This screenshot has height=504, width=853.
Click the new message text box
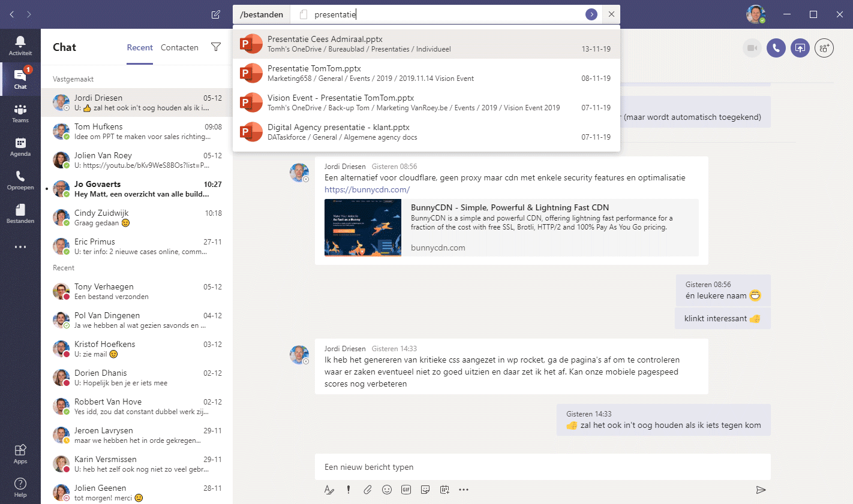tap(542, 467)
